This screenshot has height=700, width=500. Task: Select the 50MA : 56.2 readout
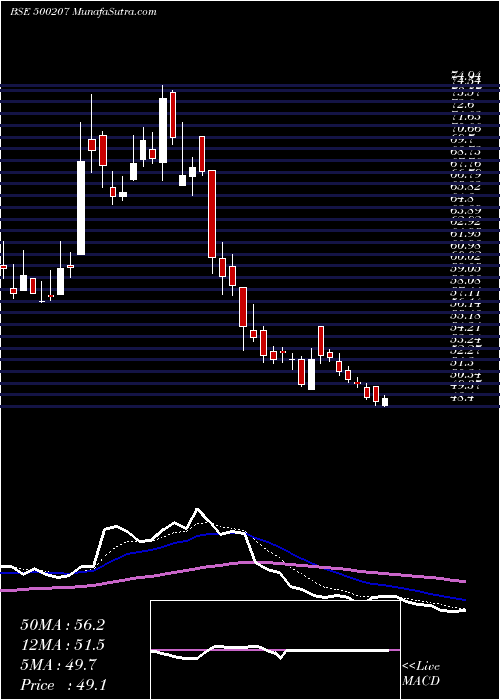(62, 625)
